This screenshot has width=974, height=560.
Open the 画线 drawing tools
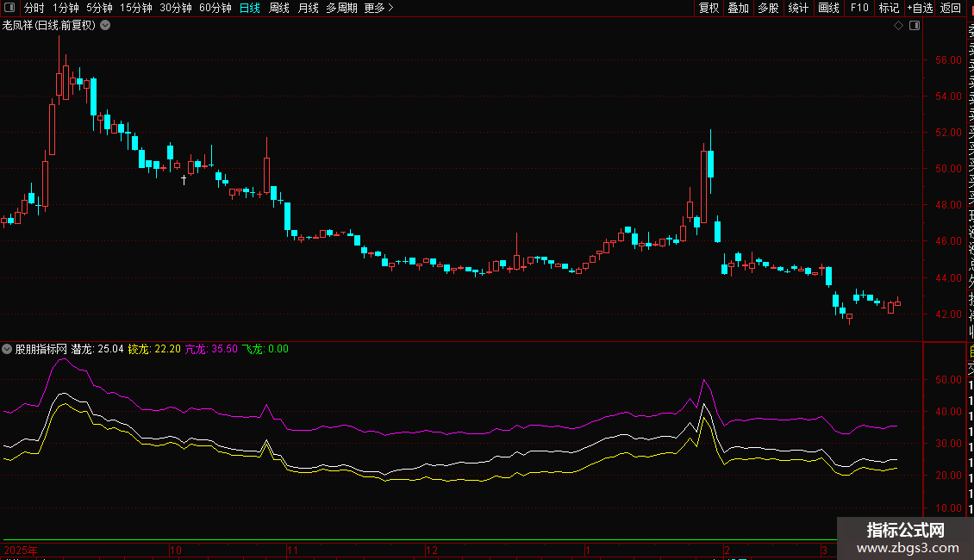tap(828, 8)
